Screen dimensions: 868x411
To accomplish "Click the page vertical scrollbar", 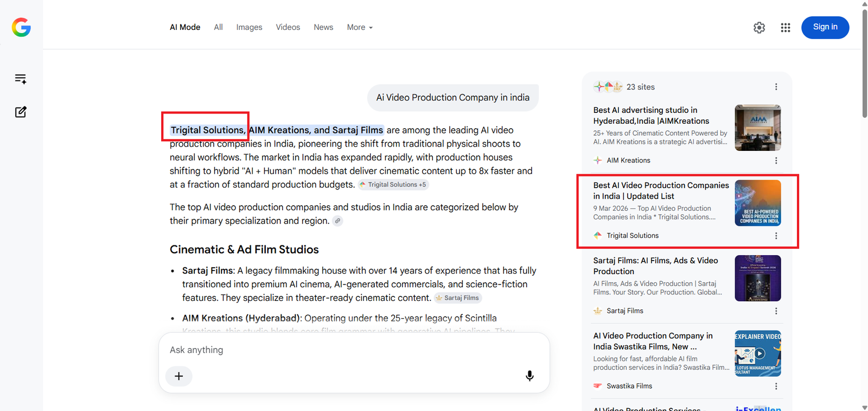I will point(865,63).
